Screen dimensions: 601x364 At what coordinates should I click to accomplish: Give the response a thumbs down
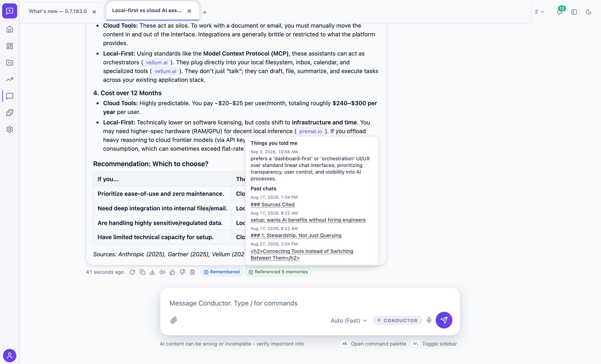click(x=182, y=272)
